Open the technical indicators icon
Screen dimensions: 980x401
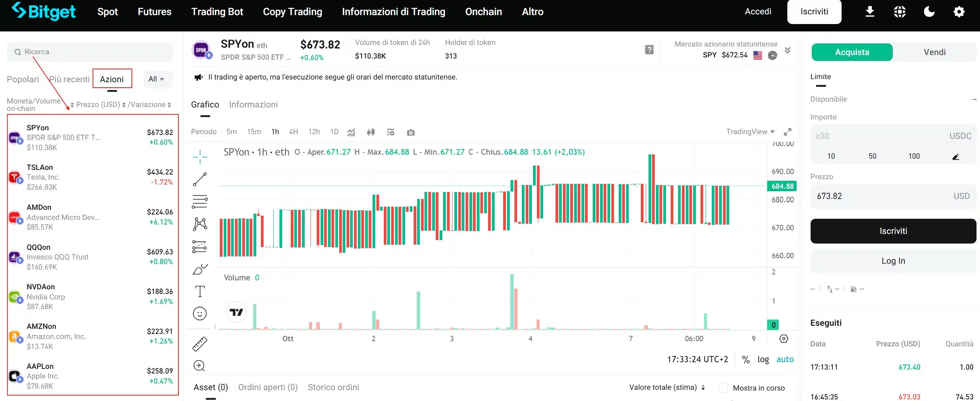tap(351, 132)
